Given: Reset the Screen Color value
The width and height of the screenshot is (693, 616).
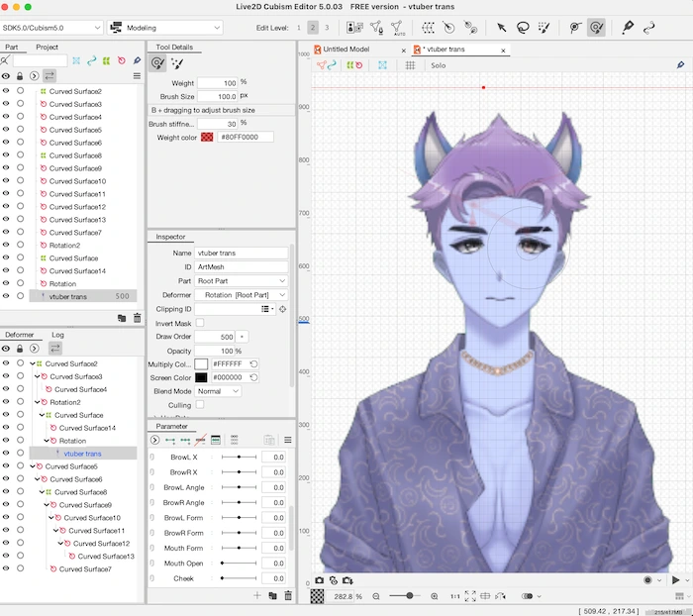Looking at the screenshot, I should tap(253, 377).
